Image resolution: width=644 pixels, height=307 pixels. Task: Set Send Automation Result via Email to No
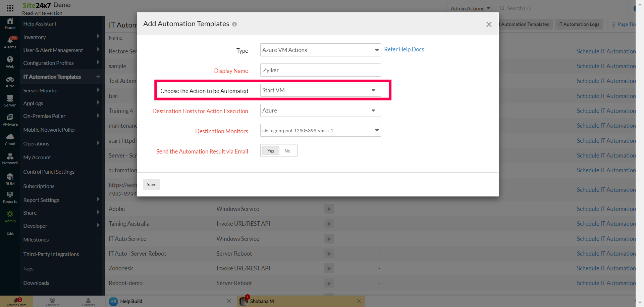point(287,150)
